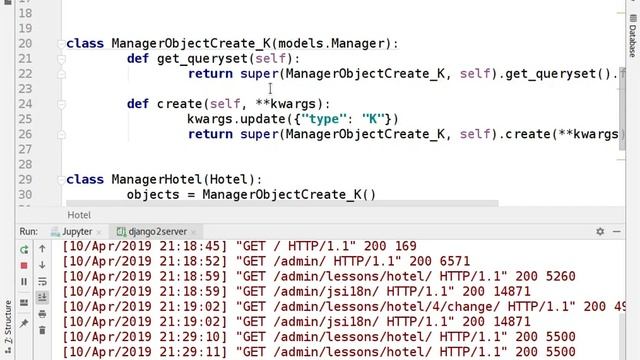Click the editor vertical scrollbar
Viewport: 640px width, 360px height.
pyautogui.click(x=622, y=109)
